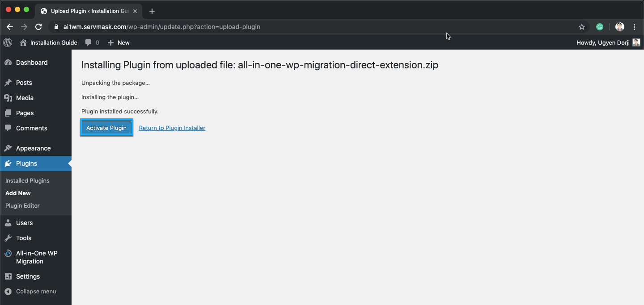
Task: Open a new browser tab
Action: (152, 11)
